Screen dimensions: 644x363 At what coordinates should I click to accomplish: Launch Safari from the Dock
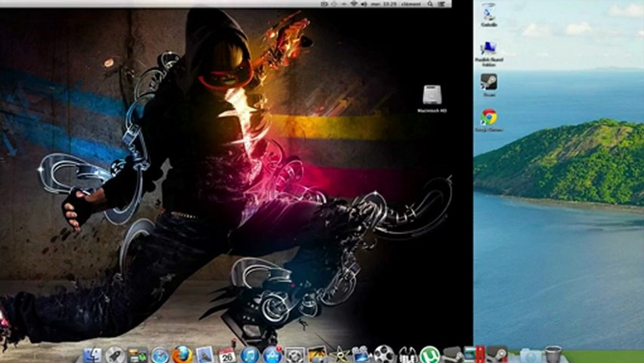point(160,355)
